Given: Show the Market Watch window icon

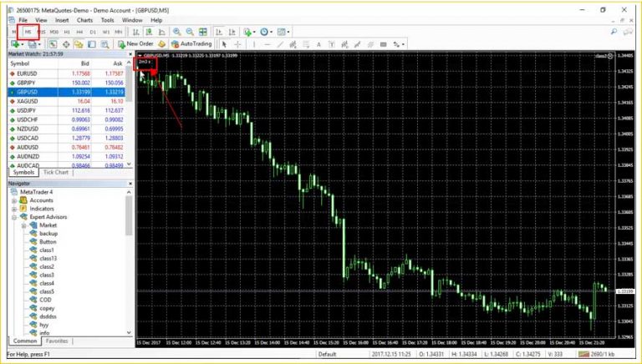Looking at the screenshot, I should pyautogui.click(x=53, y=43).
